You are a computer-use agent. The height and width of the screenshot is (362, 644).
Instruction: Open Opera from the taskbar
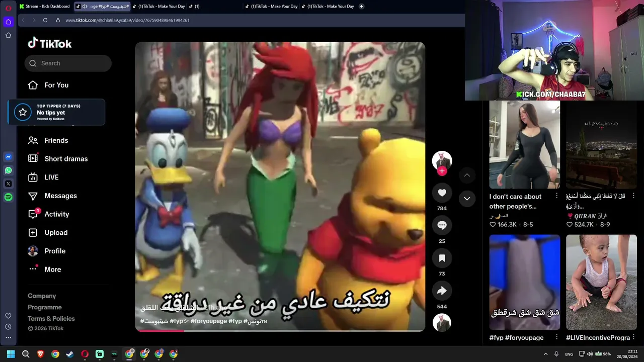(85, 354)
